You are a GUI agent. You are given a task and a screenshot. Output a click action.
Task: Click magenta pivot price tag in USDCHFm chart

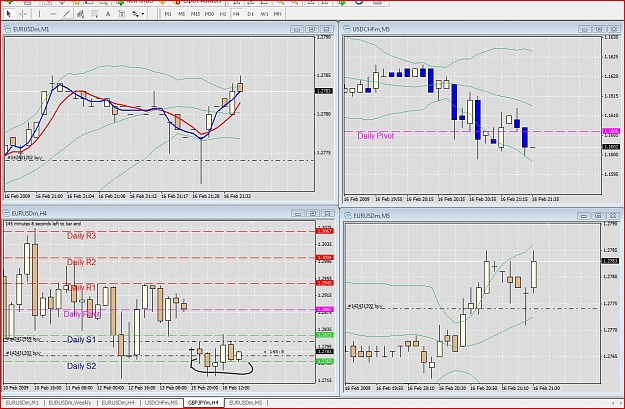(611, 131)
